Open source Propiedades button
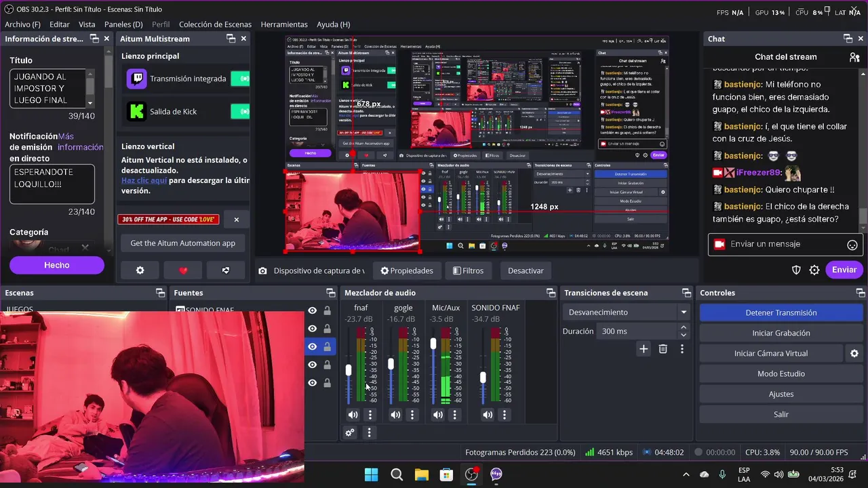 (x=407, y=270)
